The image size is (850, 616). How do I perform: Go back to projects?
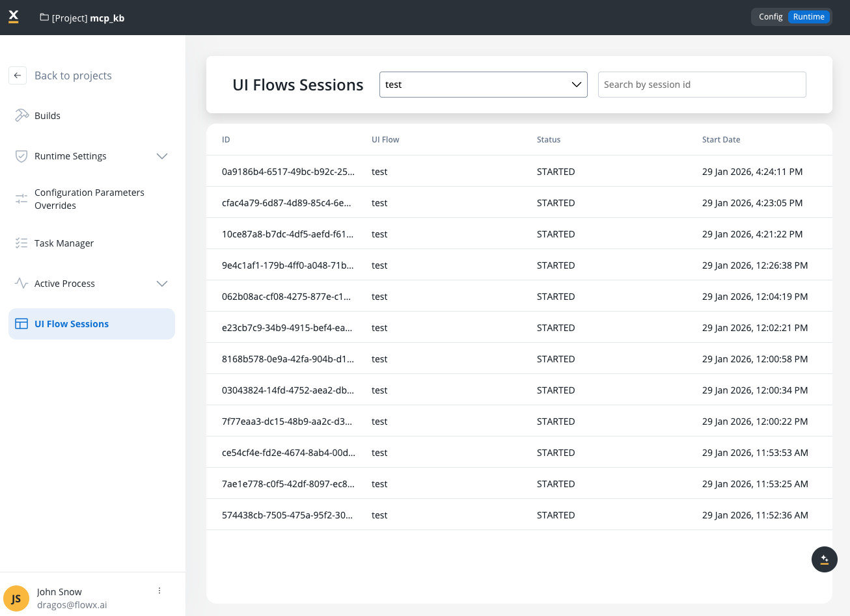click(73, 75)
